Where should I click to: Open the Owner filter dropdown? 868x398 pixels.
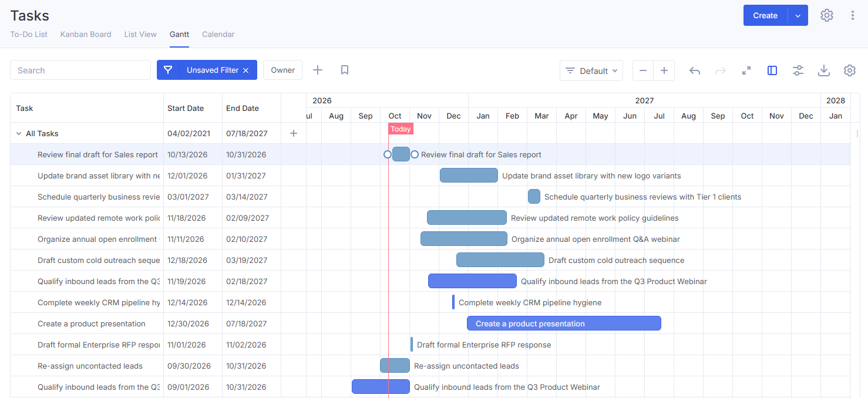tap(282, 70)
